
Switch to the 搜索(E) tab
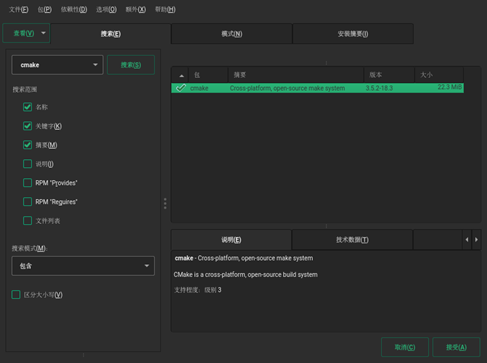click(111, 34)
